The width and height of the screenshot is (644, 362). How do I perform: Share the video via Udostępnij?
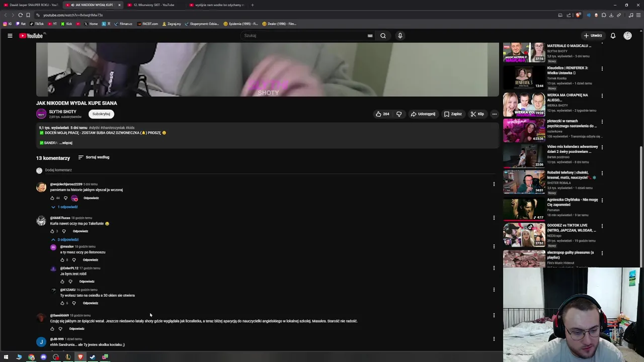[423, 114]
